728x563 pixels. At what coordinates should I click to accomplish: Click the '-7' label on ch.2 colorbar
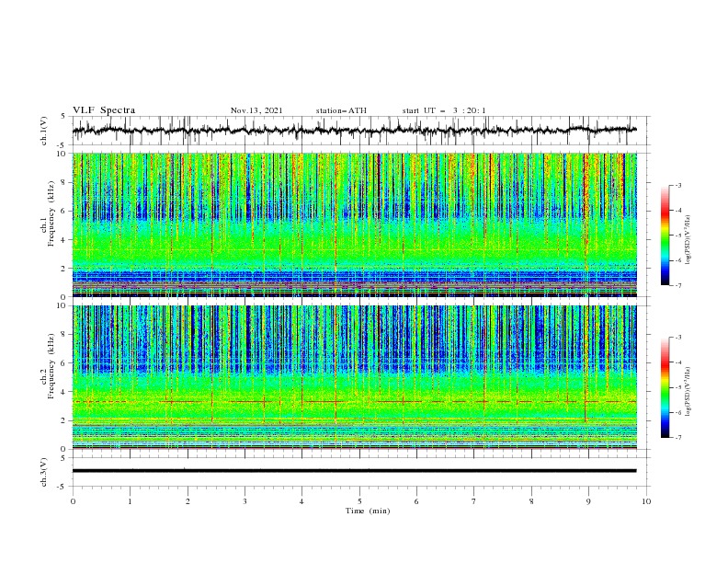(x=678, y=438)
